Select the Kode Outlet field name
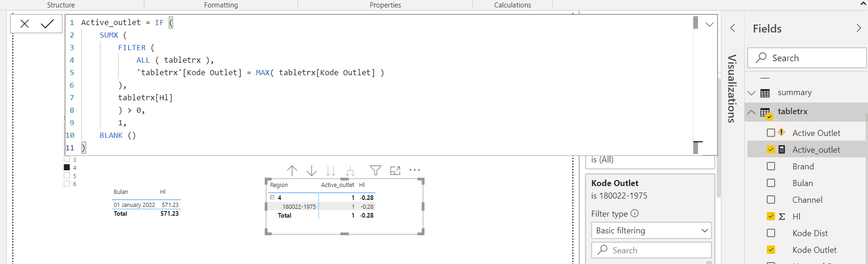 click(815, 250)
